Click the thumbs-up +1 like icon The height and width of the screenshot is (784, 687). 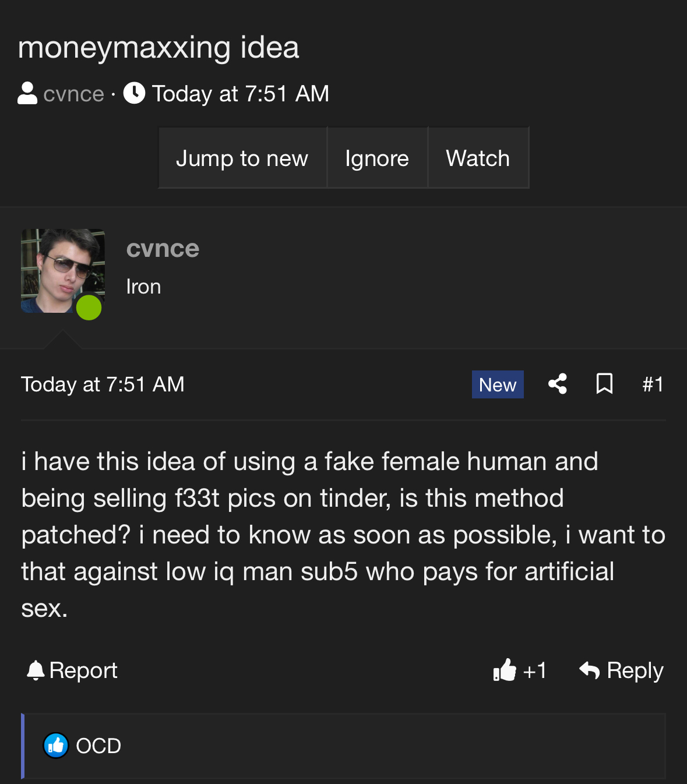coord(505,670)
